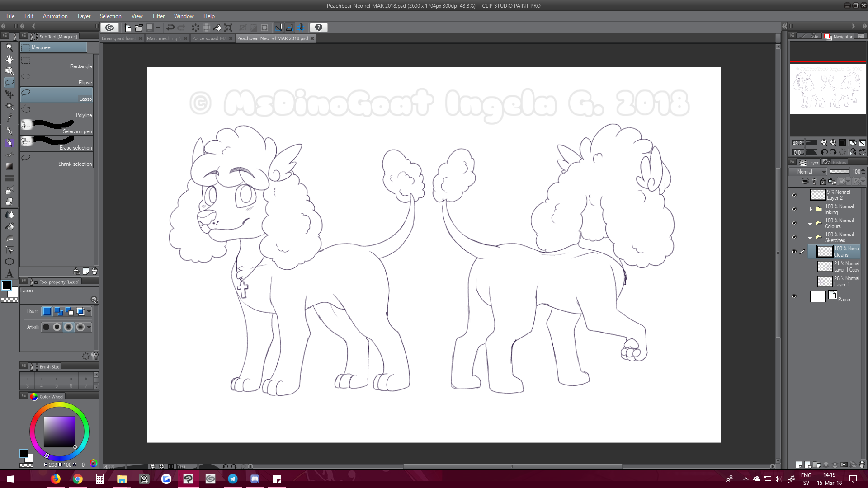
Task: Select the Hand move tool
Action: point(9,59)
